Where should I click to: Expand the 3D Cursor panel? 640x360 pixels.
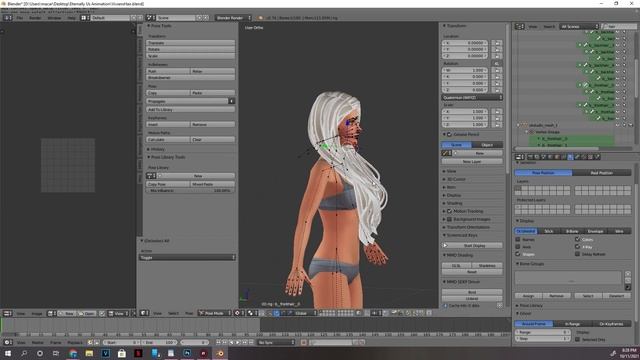click(444, 179)
